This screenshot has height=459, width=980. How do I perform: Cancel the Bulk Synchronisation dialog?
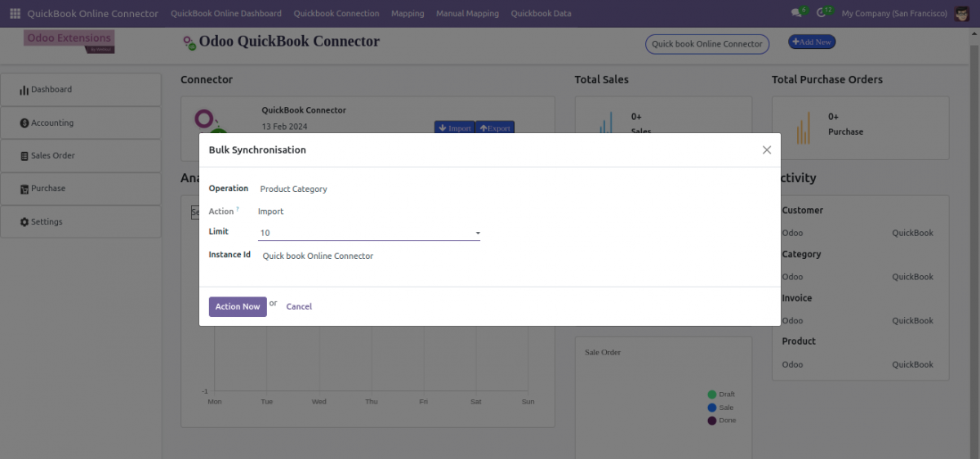tap(299, 306)
